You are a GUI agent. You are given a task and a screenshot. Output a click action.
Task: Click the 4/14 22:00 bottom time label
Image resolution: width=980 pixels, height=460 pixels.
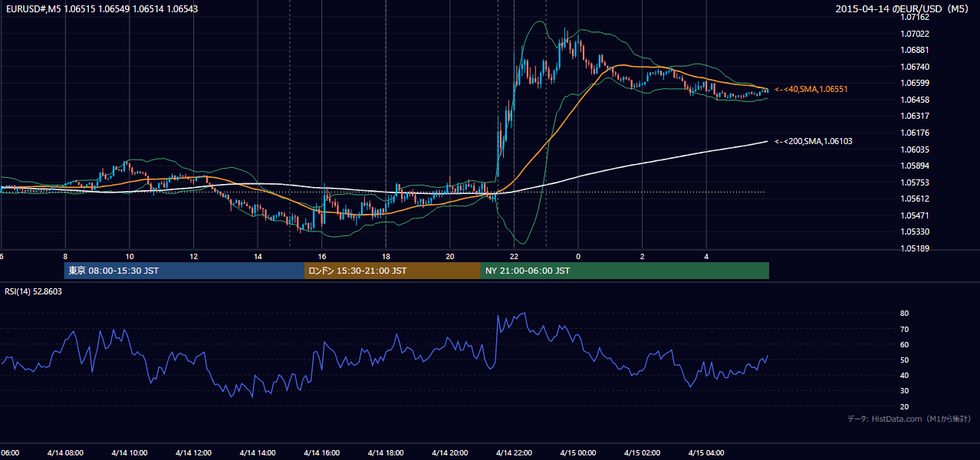(514, 453)
